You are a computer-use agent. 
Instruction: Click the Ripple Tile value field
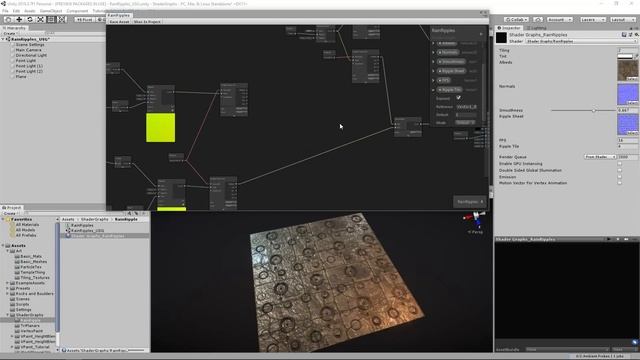tap(628, 146)
